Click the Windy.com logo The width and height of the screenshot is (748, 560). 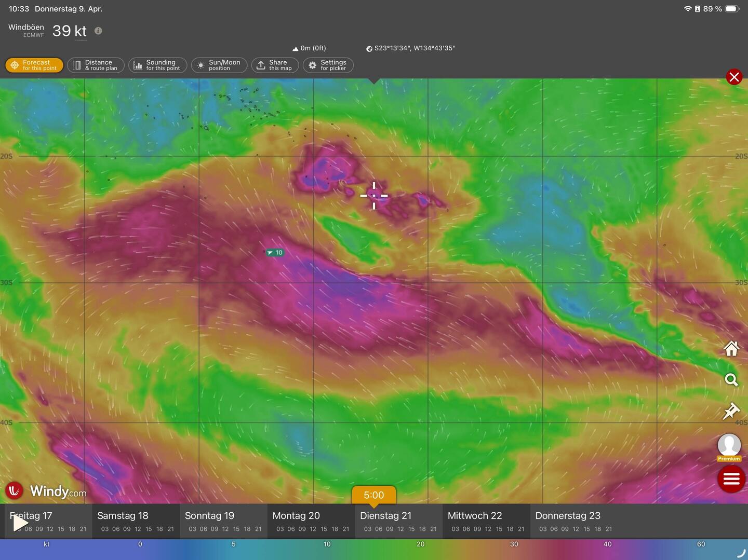46,490
